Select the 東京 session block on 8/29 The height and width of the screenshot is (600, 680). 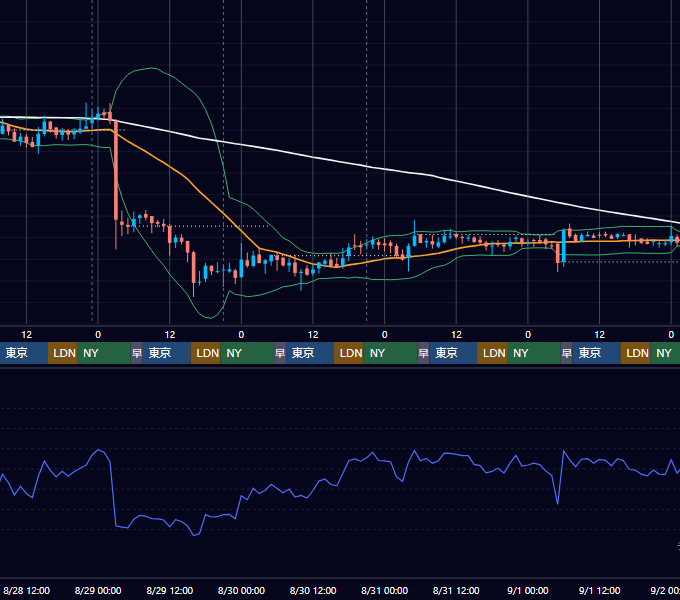point(167,353)
